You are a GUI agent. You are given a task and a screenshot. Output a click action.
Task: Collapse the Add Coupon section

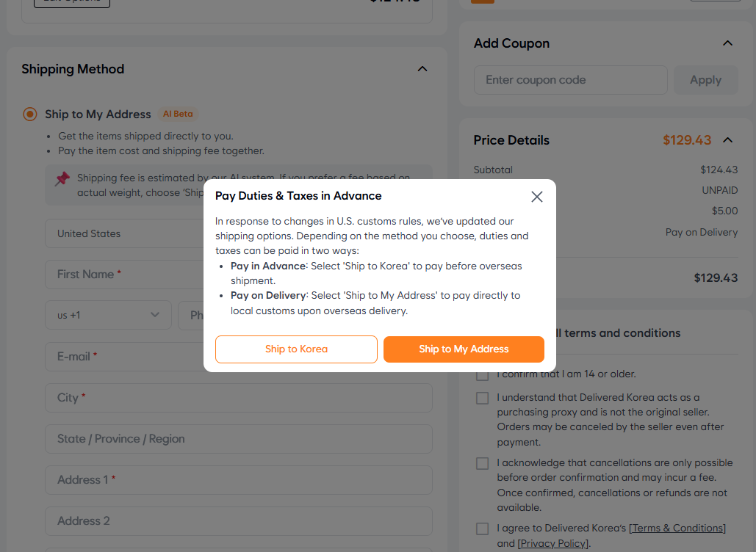tap(727, 43)
